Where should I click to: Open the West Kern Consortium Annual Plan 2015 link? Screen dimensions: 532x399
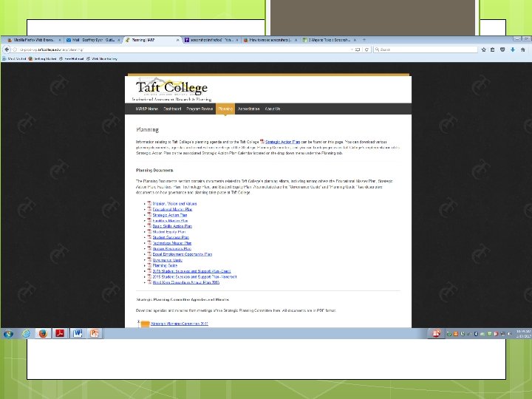pos(186,282)
